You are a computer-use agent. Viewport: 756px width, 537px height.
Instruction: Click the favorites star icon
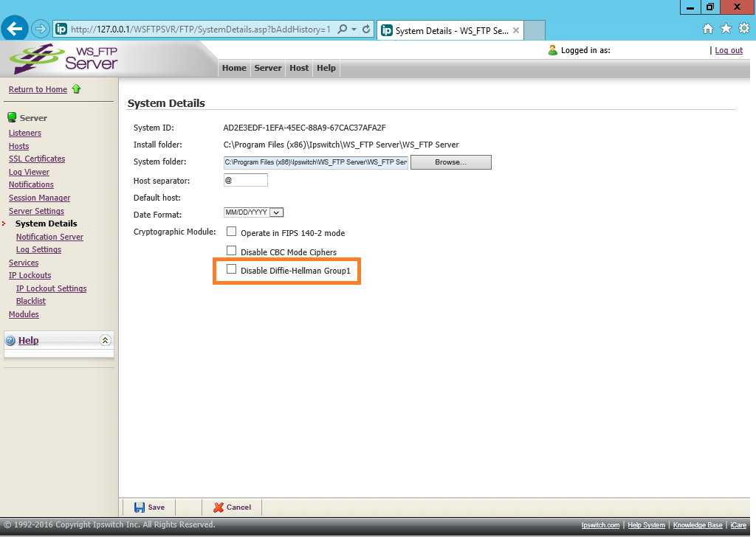(x=726, y=29)
